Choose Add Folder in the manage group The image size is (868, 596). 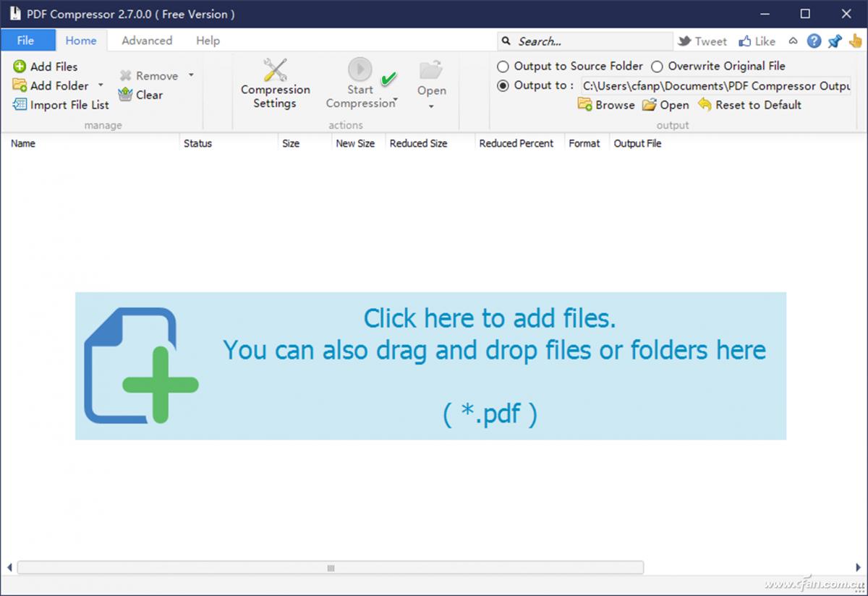(x=51, y=85)
